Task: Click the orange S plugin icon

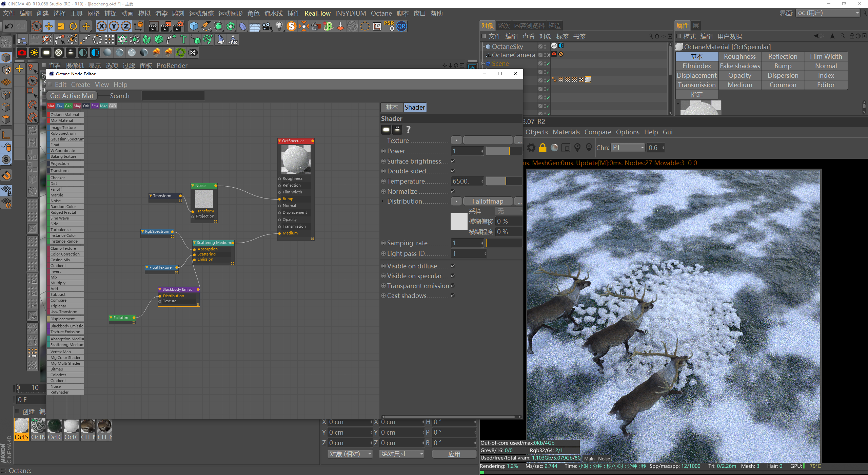Action: point(292,26)
